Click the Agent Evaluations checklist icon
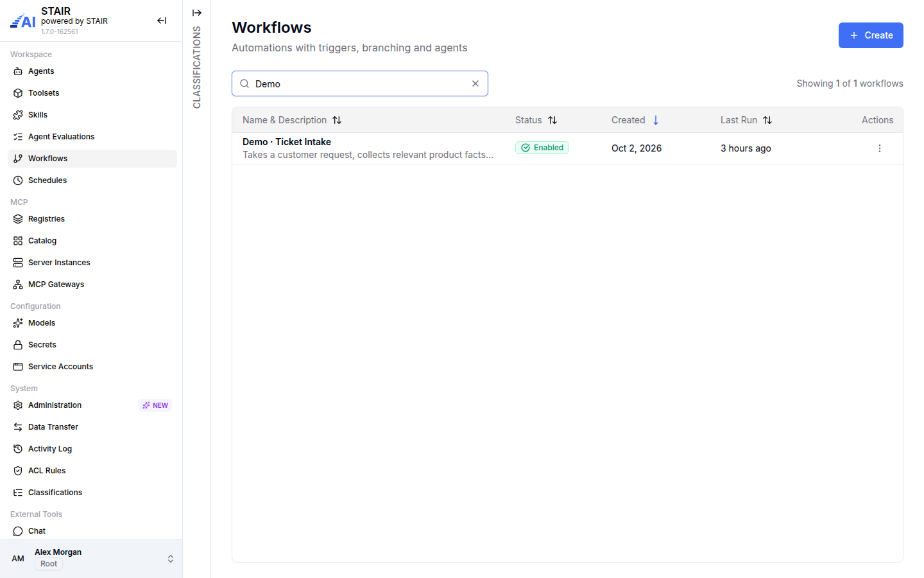The width and height of the screenshot is (924, 578). tap(18, 137)
